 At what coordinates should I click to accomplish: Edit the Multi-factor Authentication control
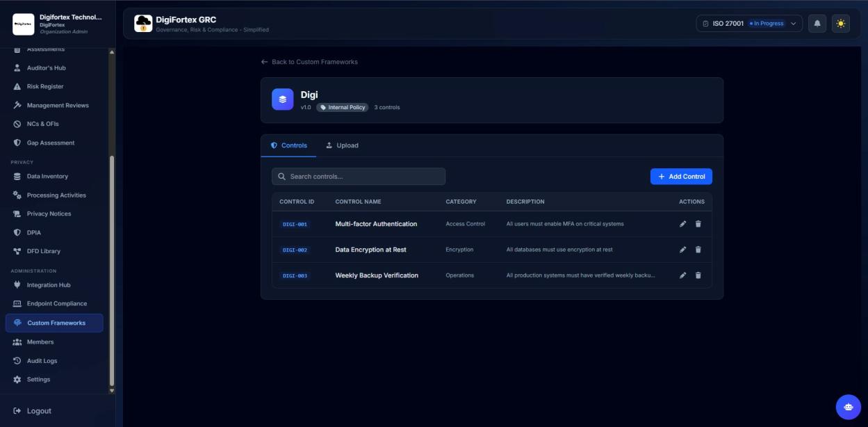682,224
